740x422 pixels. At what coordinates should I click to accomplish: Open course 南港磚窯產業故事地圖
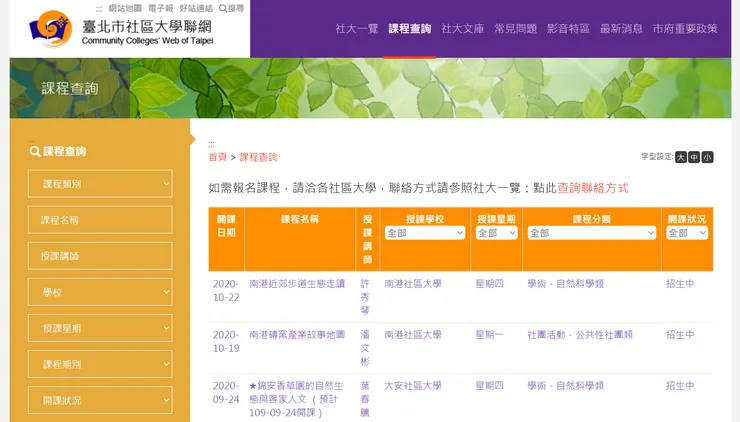(x=297, y=335)
